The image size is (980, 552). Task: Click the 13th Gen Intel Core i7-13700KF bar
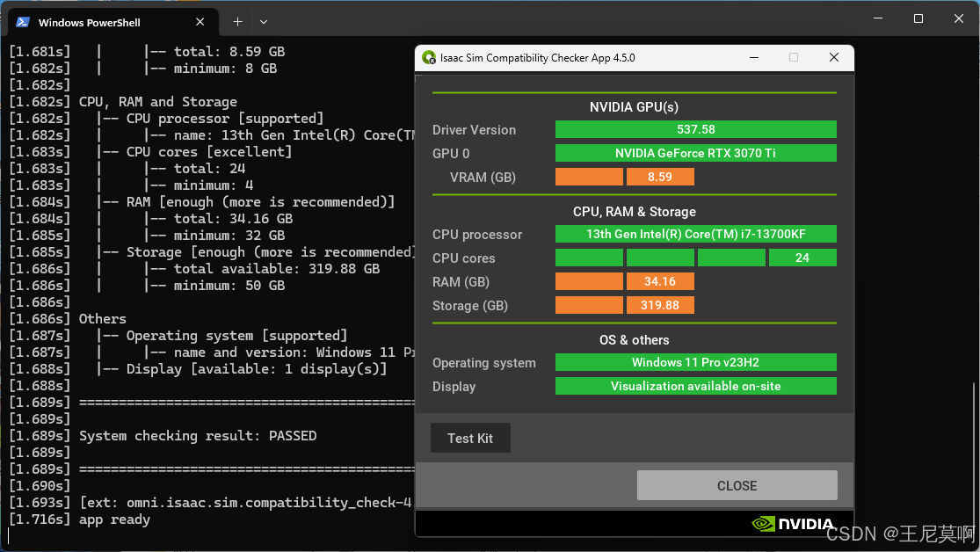coord(695,234)
